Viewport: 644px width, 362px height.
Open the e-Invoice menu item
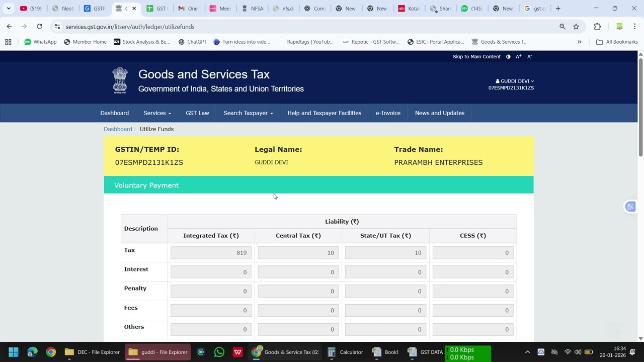[388, 113]
